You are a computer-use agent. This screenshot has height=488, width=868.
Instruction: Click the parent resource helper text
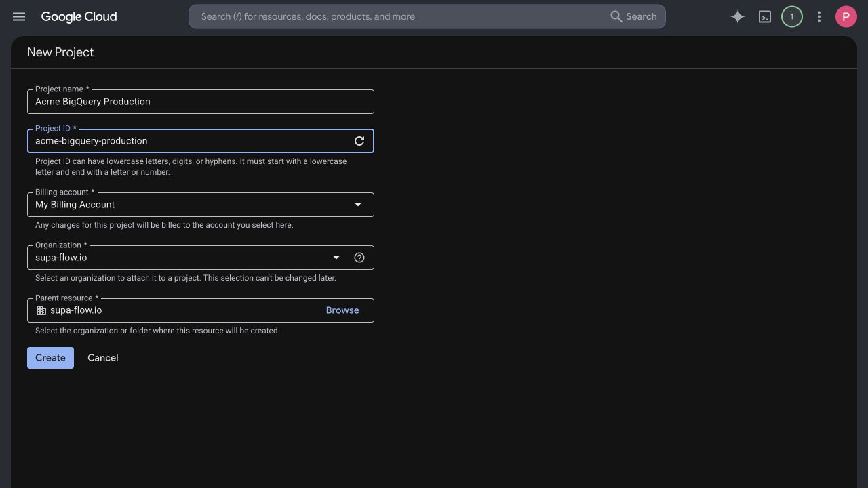[x=157, y=331]
